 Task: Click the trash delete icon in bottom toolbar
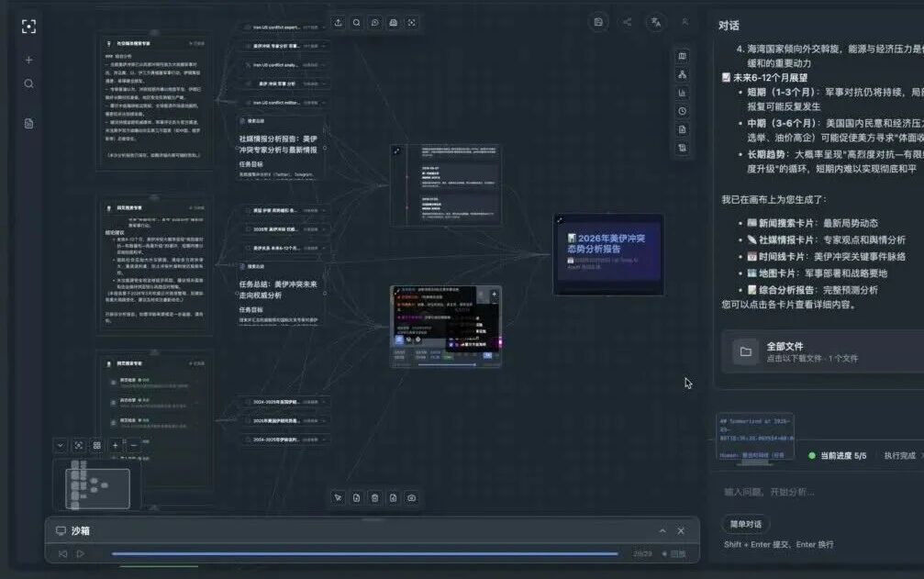374,497
